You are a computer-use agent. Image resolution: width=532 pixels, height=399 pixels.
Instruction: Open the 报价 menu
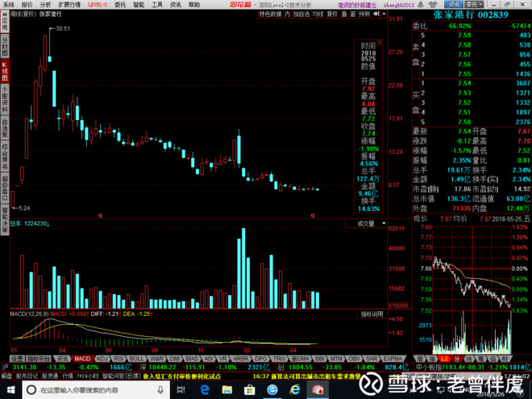(x=27, y=4)
